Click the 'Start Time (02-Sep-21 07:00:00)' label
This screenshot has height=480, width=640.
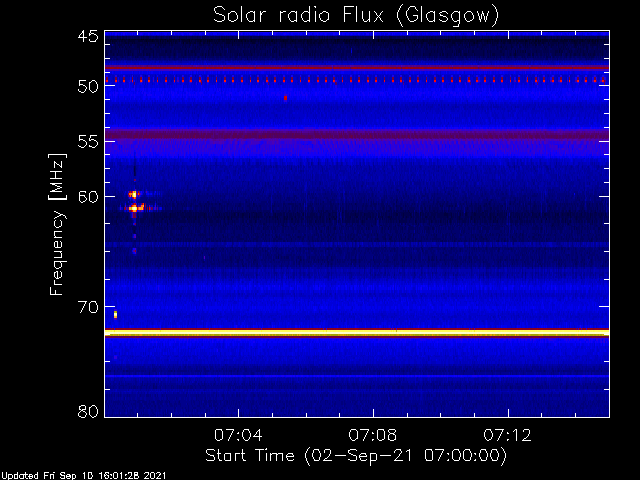(x=356, y=455)
